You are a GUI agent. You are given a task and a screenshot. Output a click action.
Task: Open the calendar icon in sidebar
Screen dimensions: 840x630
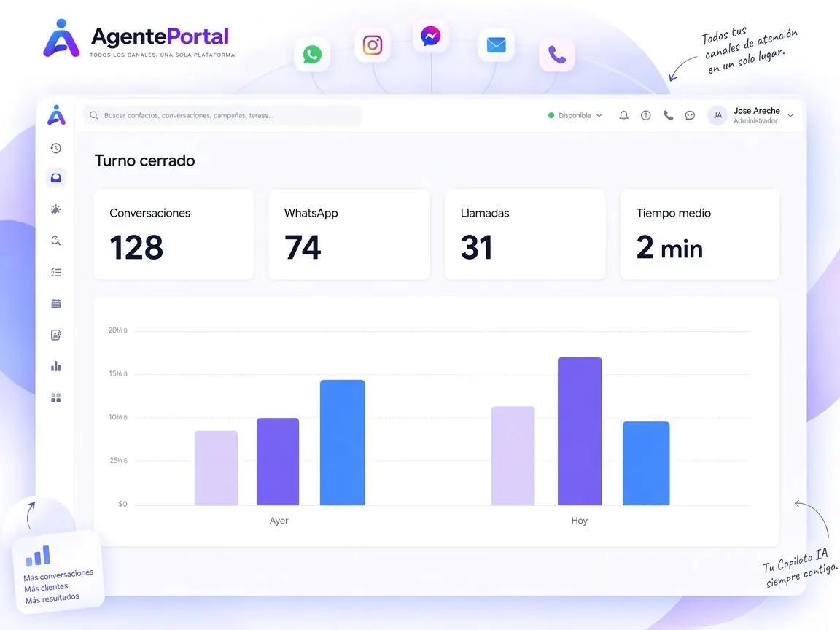click(55, 304)
